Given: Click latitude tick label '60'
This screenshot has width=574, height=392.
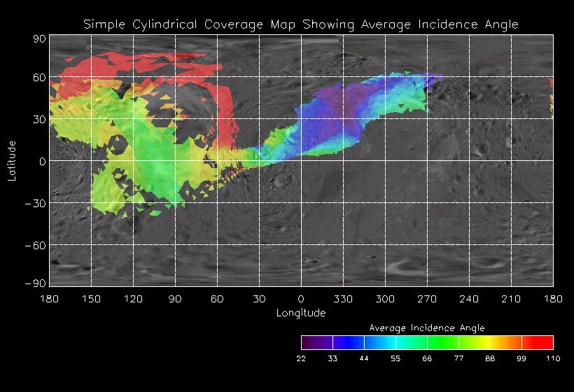Looking at the screenshot, I should [39, 78].
